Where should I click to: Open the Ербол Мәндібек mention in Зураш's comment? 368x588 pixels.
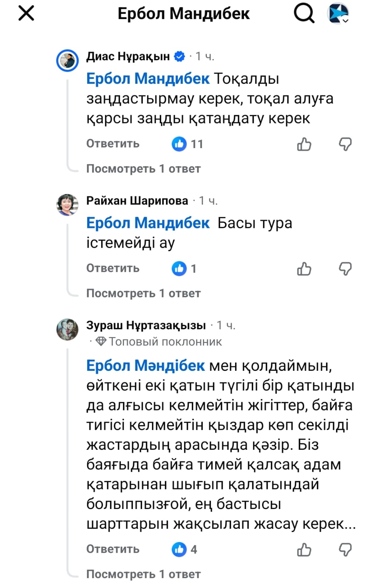pyautogui.click(x=145, y=366)
